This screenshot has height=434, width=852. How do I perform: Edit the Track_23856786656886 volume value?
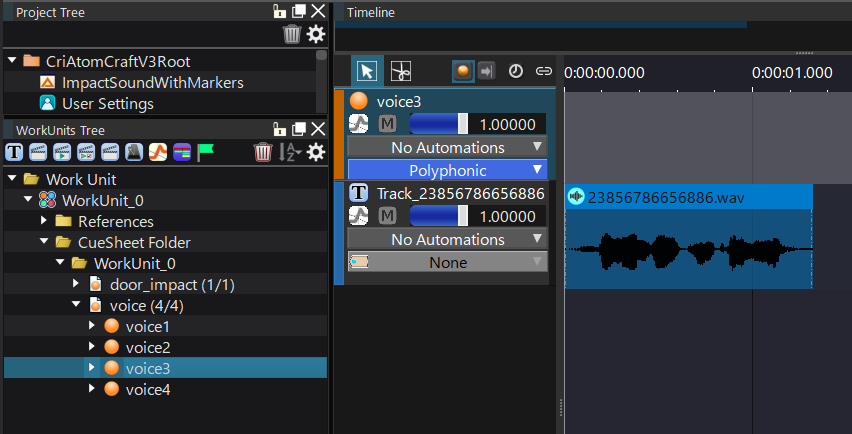pyautogui.click(x=508, y=217)
